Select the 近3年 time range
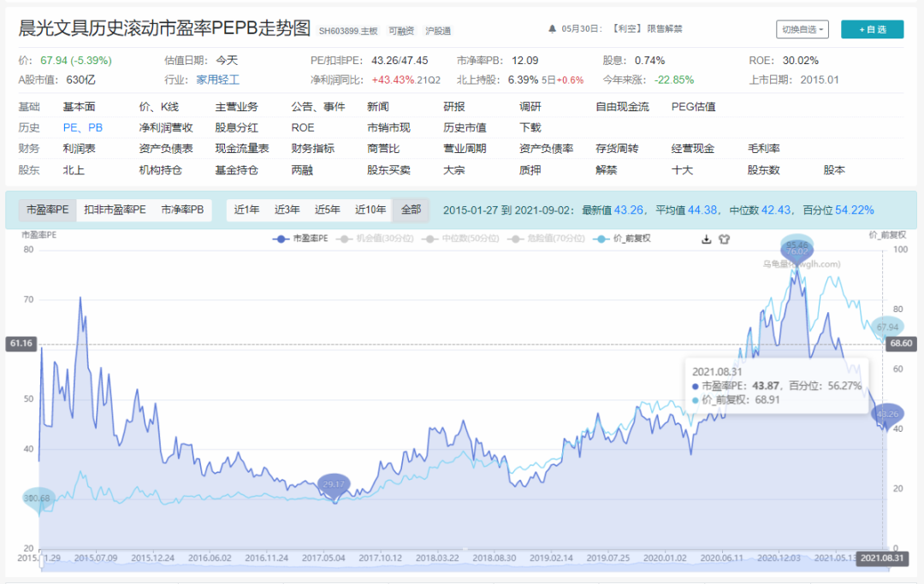Image resolution: width=924 pixels, height=584 pixels. tap(287, 209)
